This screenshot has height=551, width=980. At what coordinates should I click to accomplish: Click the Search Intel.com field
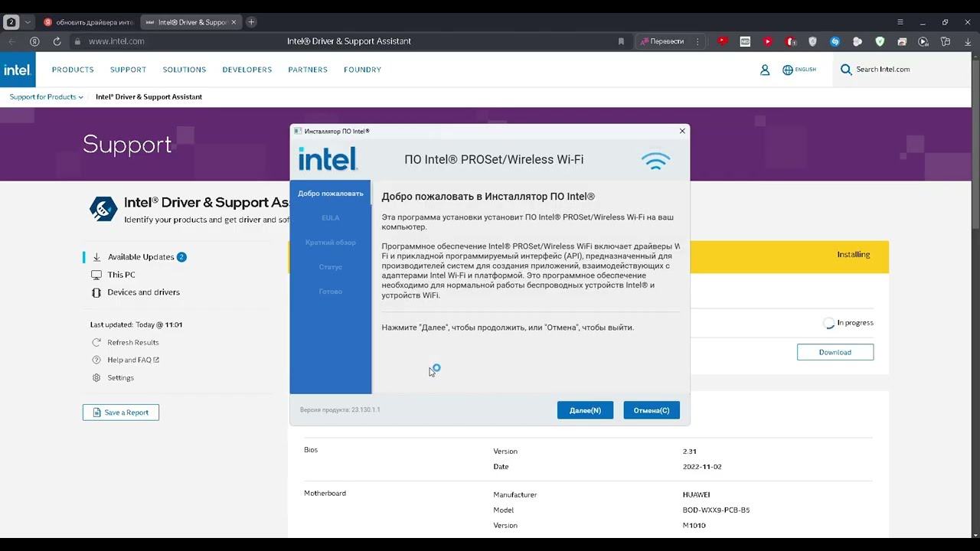tap(883, 70)
